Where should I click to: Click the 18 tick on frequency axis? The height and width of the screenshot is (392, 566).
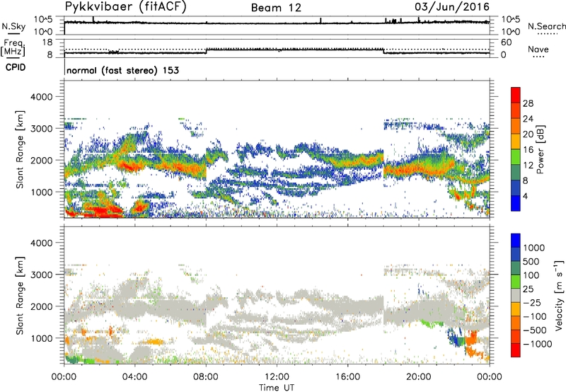coord(47,42)
